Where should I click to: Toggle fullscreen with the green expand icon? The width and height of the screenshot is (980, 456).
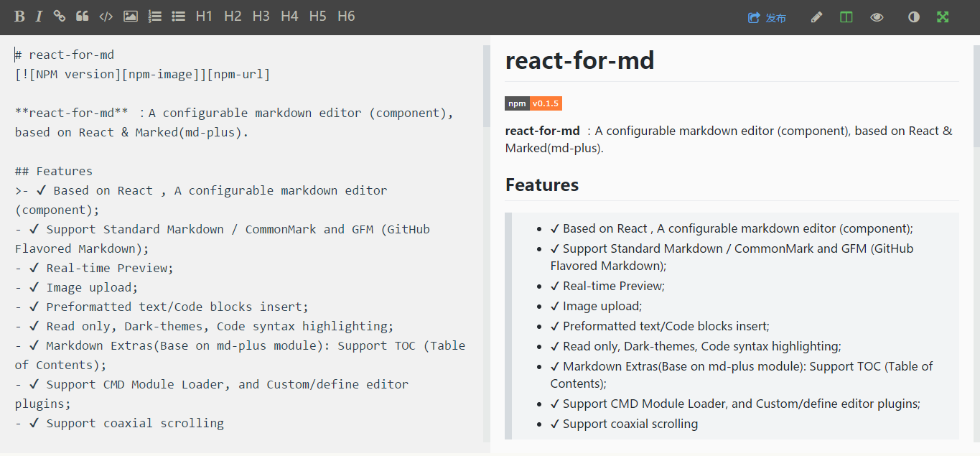[943, 17]
